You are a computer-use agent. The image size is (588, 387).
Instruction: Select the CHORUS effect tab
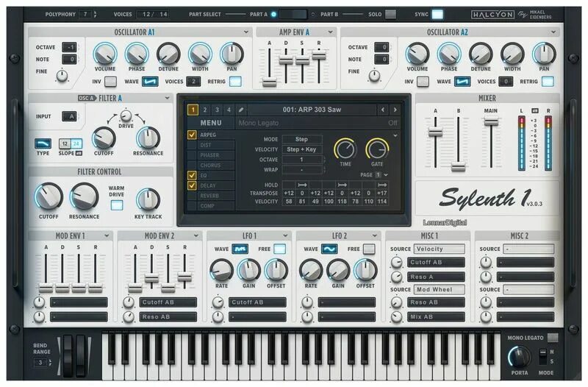(x=216, y=165)
